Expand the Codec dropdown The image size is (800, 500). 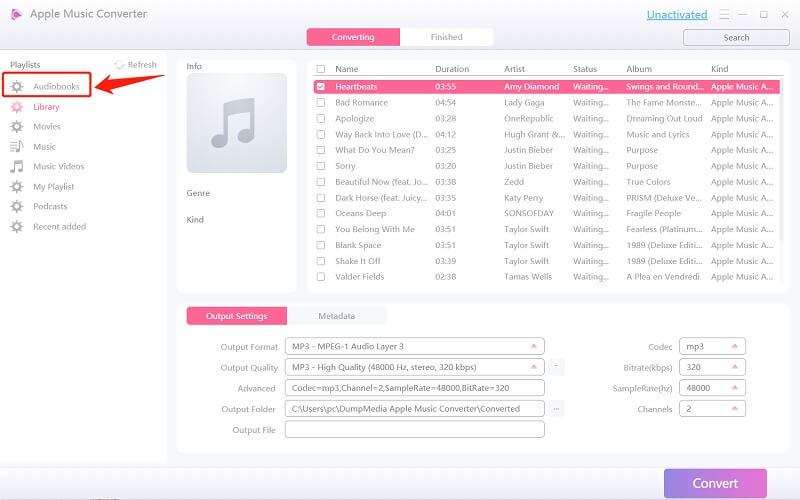[712, 346]
